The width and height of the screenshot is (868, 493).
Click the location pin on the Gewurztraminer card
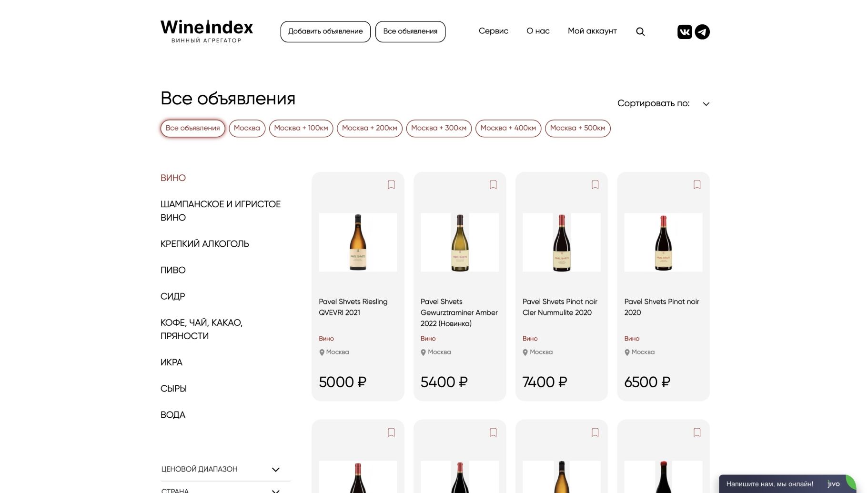423,352
